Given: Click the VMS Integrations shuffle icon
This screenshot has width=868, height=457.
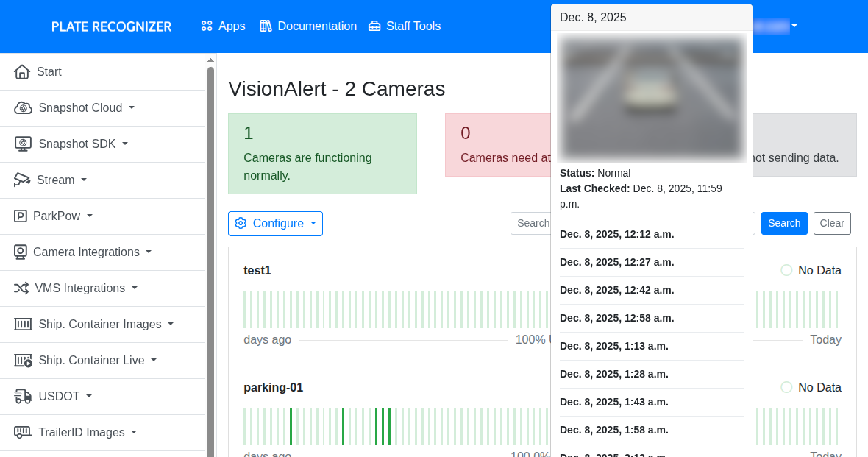Looking at the screenshot, I should (x=21, y=288).
